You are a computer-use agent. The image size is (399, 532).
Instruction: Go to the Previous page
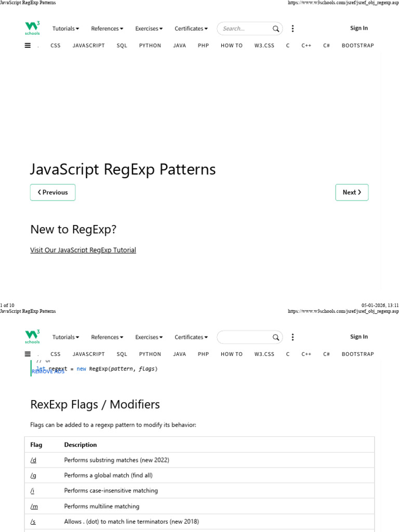52,192
